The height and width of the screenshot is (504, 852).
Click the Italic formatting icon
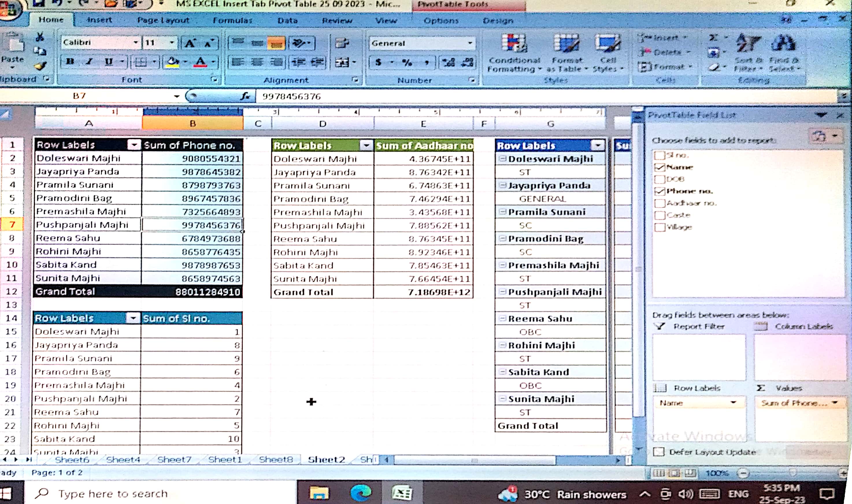tap(89, 62)
